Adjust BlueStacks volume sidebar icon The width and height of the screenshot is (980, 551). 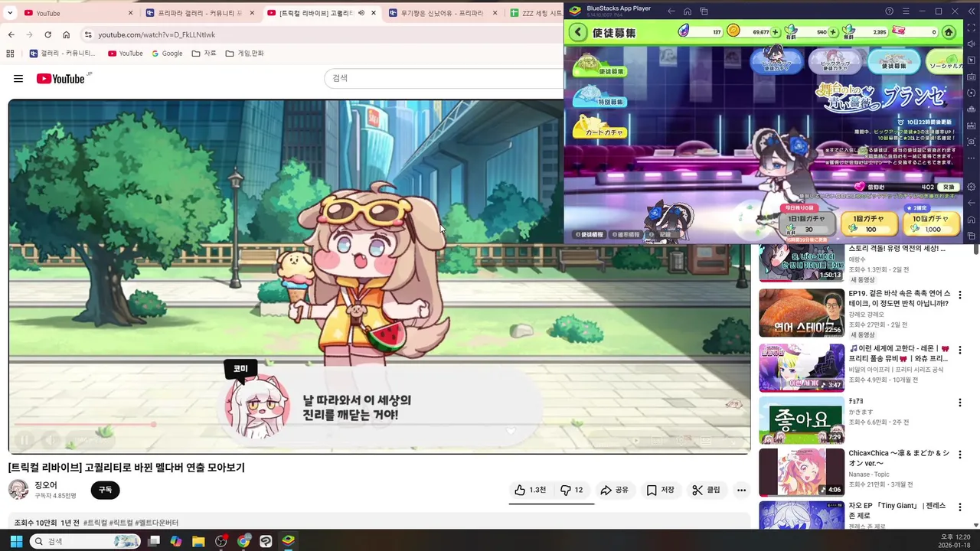pyautogui.click(x=972, y=44)
